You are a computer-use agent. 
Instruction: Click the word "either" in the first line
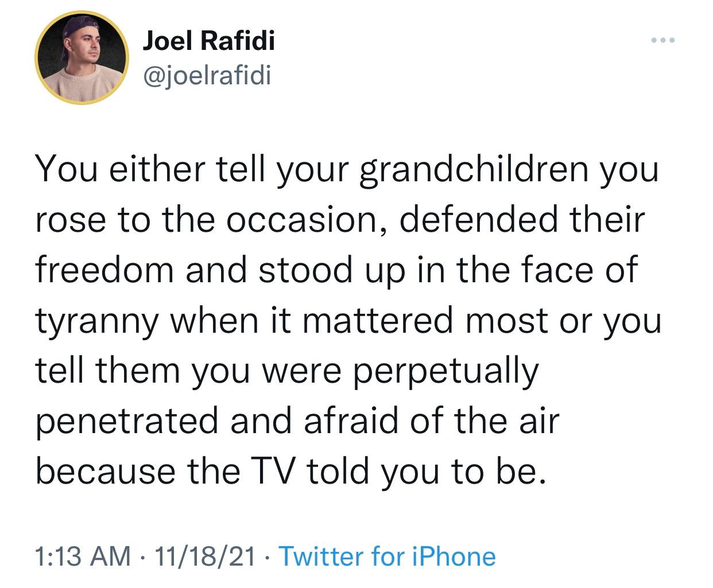click(x=146, y=170)
